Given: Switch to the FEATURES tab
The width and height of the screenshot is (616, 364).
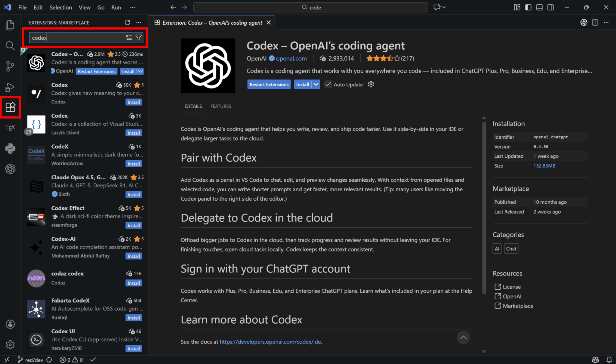Looking at the screenshot, I should [220, 106].
